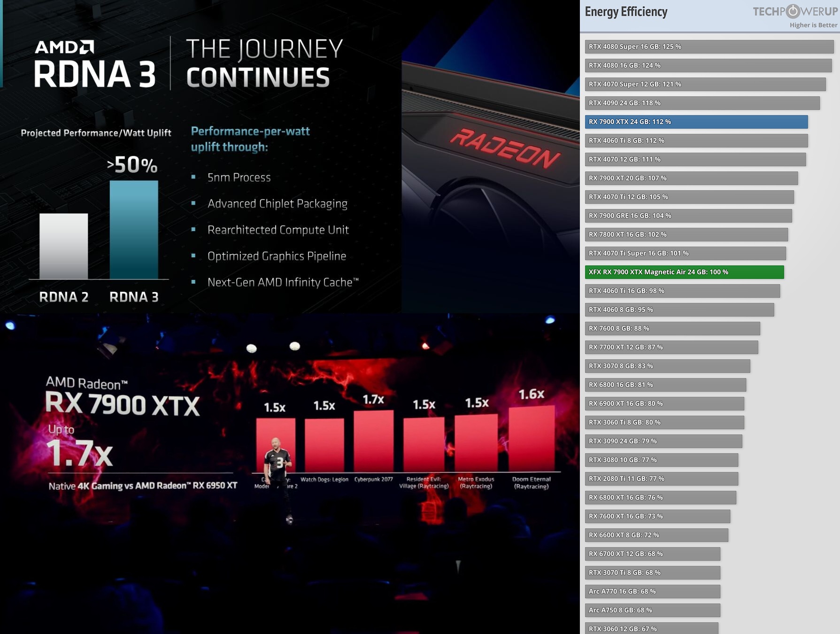
Task: Click the RTX 3060 Ti 8 GB: 80 % bar
Action: tap(664, 422)
